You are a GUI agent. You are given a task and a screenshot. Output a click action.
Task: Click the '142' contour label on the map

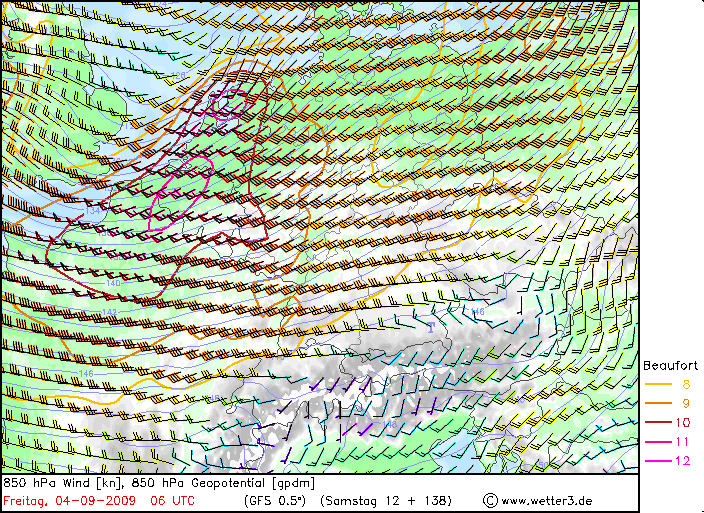pyautogui.click(x=110, y=312)
